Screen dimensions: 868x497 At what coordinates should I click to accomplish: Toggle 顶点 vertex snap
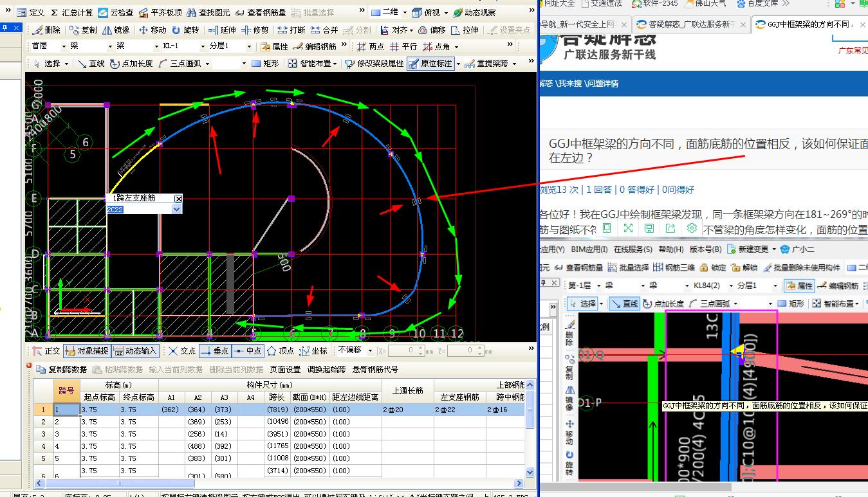click(281, 351)
